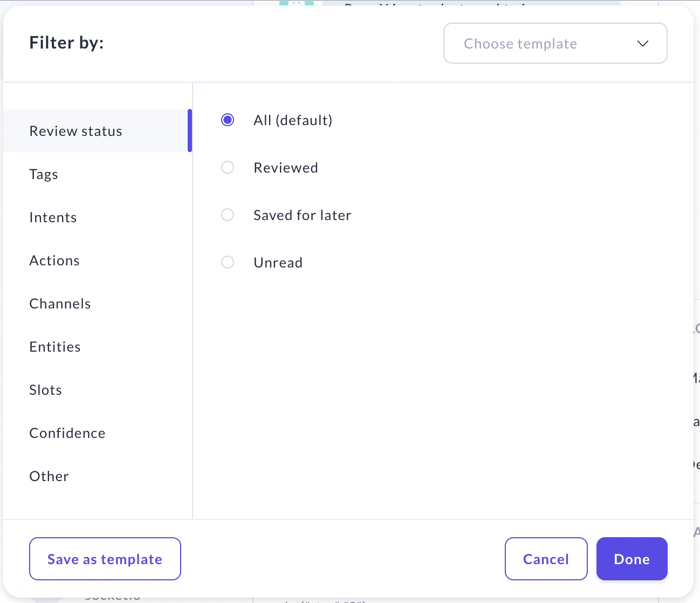
Task: Open the Other filter category
Action: point(49,476)
